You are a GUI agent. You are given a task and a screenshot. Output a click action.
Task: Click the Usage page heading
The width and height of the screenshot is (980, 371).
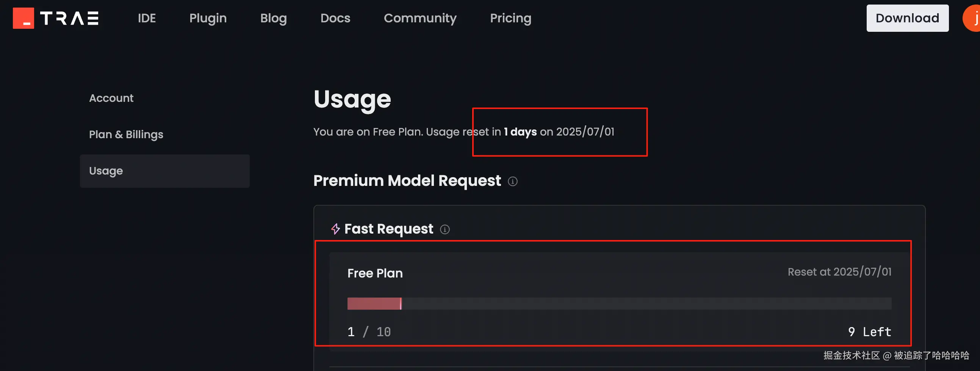[352, 99]
